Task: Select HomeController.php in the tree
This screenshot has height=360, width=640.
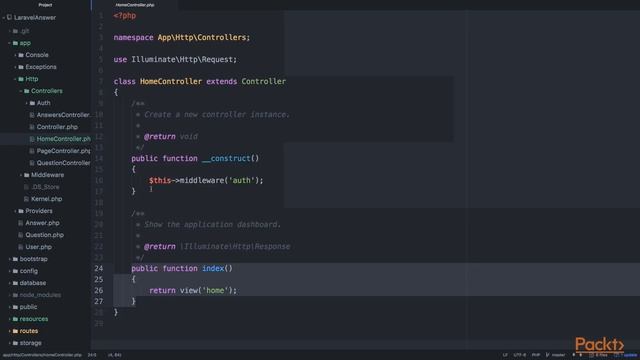Action: tap(63, 139)
